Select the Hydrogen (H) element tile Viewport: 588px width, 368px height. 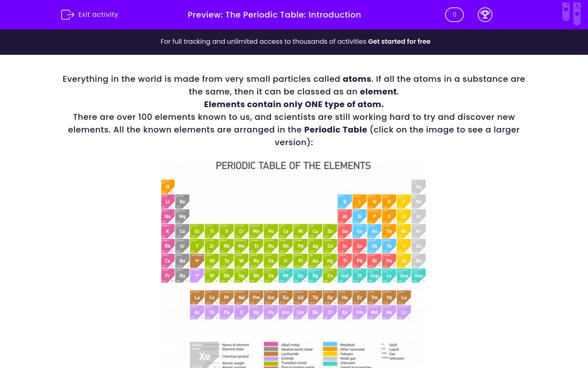coord(168,187)
